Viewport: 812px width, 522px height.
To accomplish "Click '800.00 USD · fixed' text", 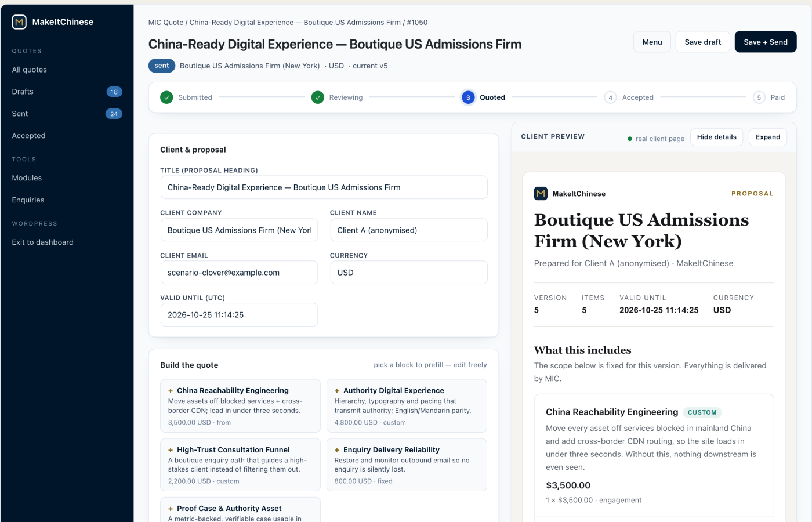I will coord(363,481).
